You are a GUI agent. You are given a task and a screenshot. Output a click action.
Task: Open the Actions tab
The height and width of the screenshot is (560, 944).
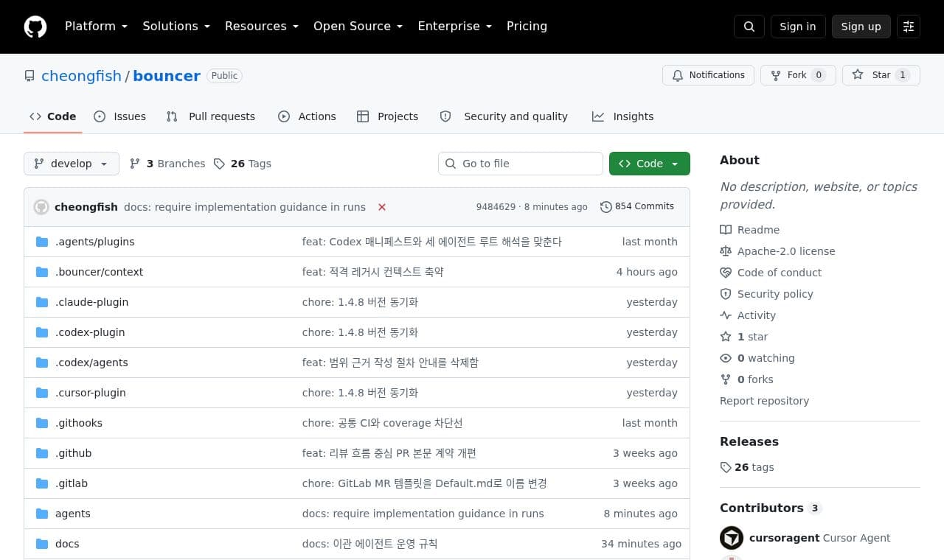307,116
